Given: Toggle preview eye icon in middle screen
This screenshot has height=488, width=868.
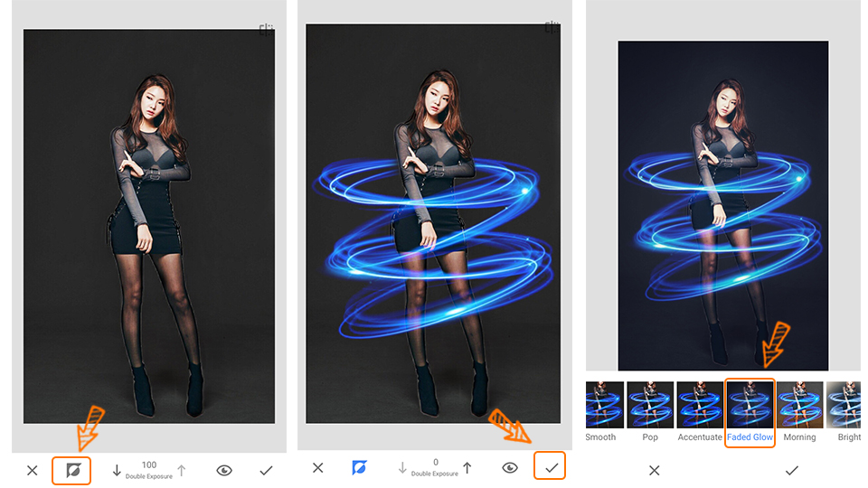Looking at the screenshot, I should (x=510, y=468).
